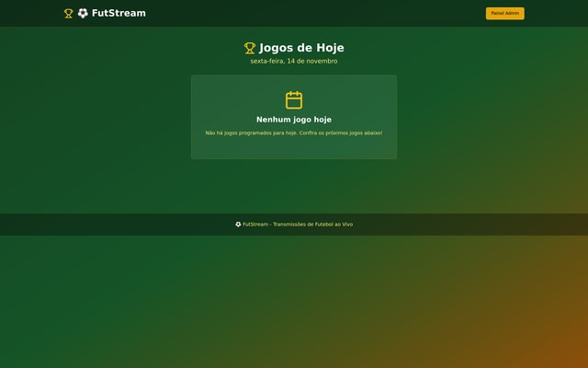Click "FutStream" name in the footer
The image size is (588, 368).
(255, 224)
